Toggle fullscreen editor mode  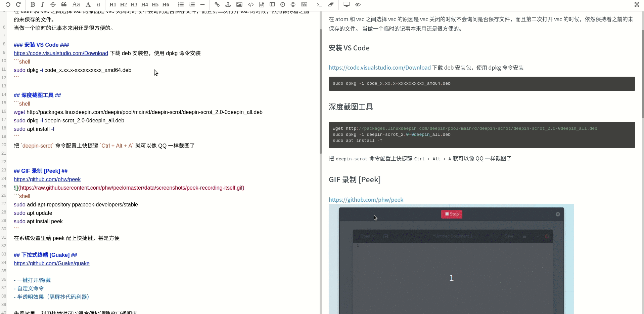tap(637, 5)
